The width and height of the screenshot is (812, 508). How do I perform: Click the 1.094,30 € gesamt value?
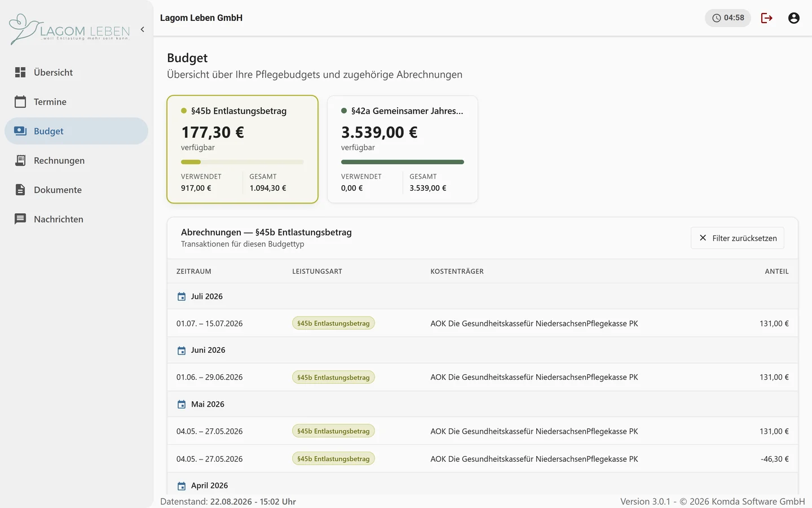pyautogui.click(x=268, y=188)
